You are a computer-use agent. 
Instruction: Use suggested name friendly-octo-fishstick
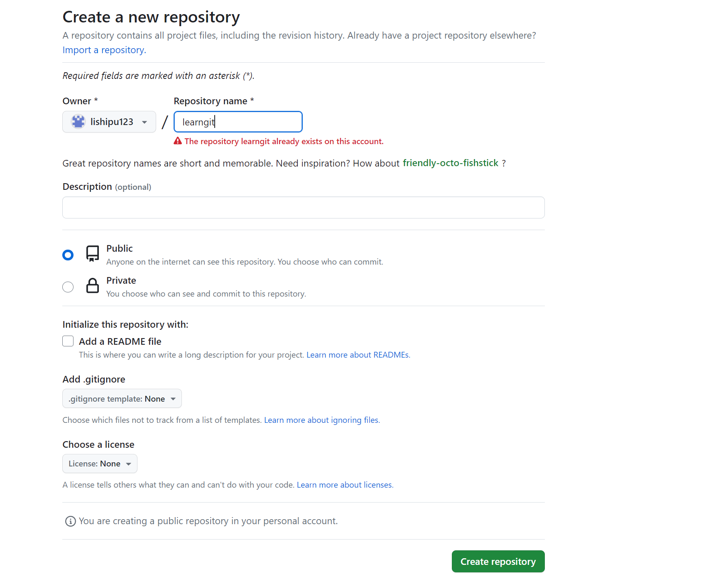pos(450,163)
